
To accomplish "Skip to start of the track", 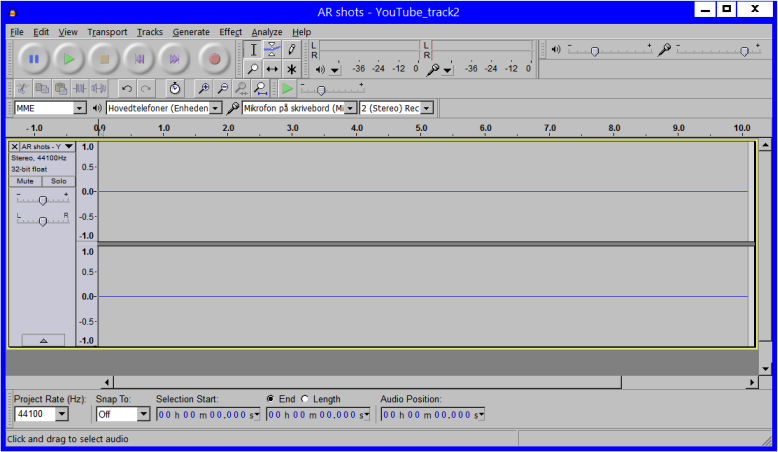I will (x=139, y=59).
